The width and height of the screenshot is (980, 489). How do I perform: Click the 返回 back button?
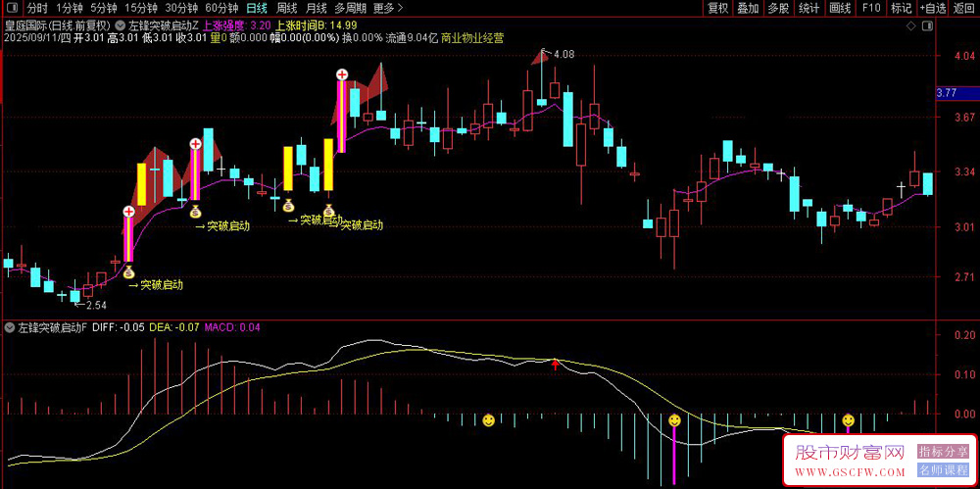click(963, 8)
